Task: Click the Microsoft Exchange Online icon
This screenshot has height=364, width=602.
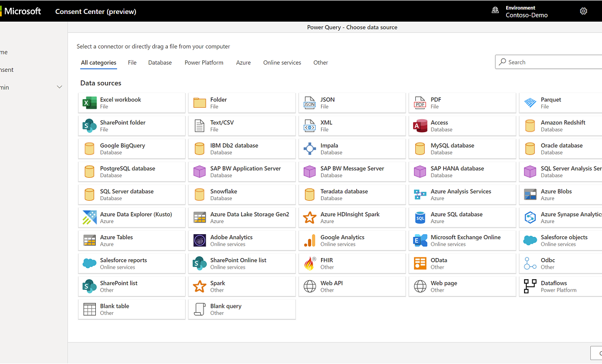Action: click(420, 240)
